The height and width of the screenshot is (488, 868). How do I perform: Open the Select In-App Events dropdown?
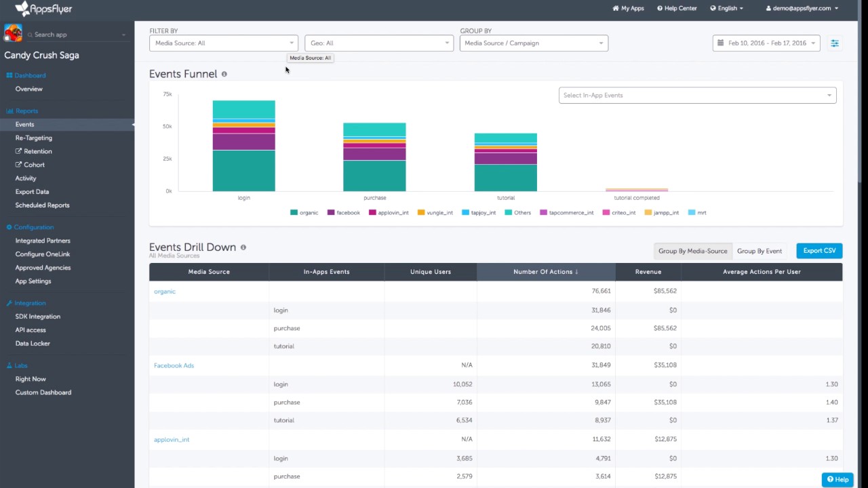(697, 96)
